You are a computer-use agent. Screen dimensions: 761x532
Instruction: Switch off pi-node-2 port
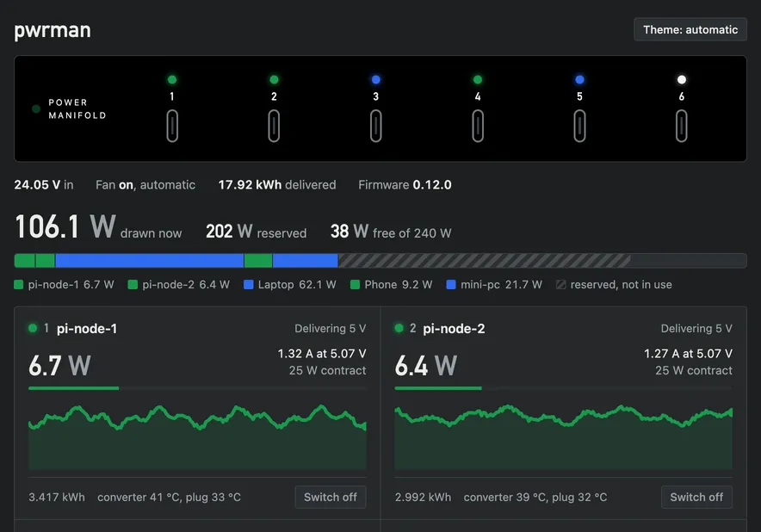(x=696, y=497)
